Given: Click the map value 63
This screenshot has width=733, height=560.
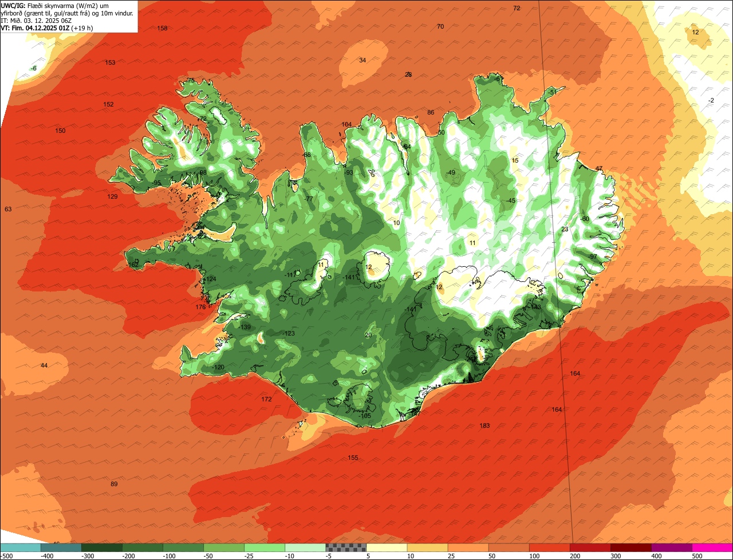Looking at the screenshot, I should tap(8, 209).
